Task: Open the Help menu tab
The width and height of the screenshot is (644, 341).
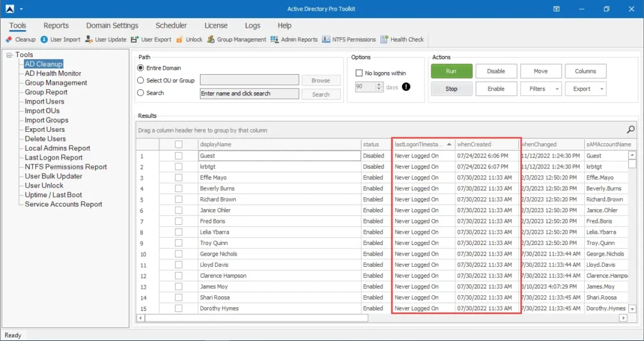Action: [284, 26]
